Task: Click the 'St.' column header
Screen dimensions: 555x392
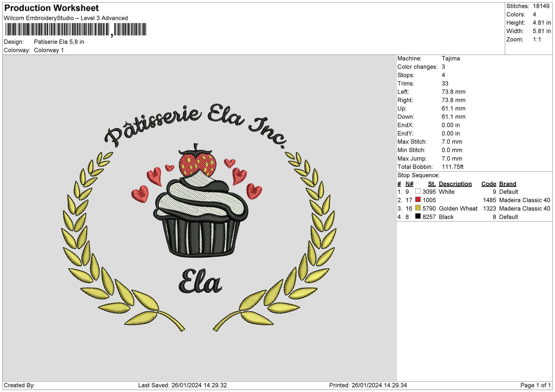Action: (432, 184)
